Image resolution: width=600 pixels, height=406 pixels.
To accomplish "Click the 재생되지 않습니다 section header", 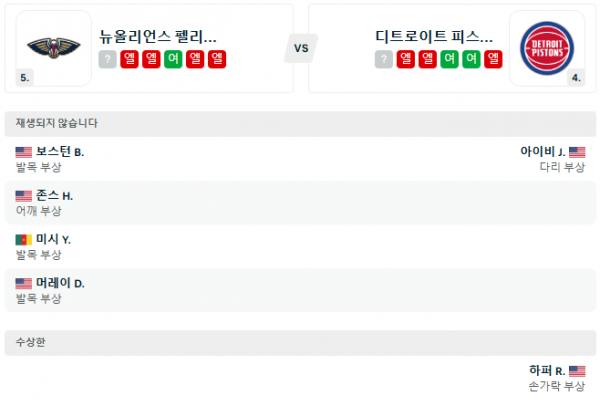I will point(56,123).
